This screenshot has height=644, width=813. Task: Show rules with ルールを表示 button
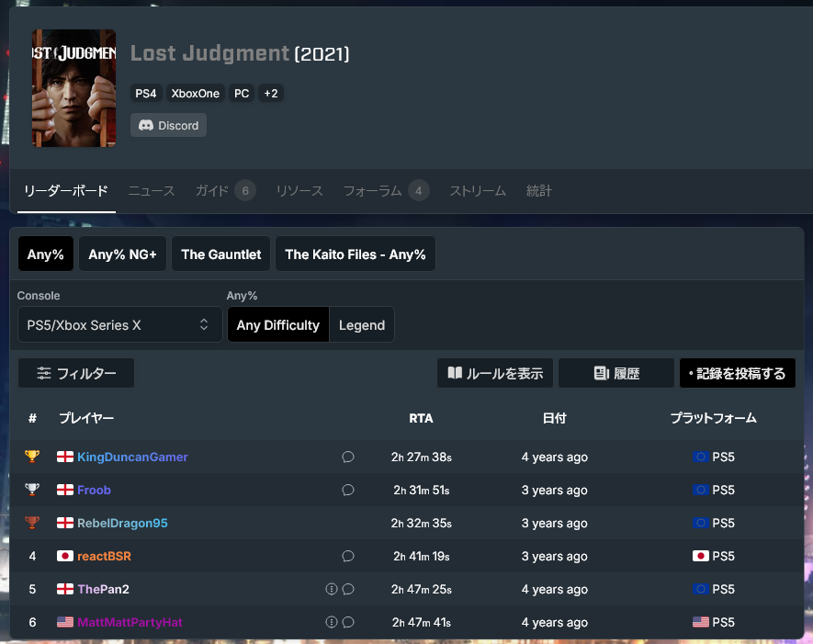(x=495, y=373)
